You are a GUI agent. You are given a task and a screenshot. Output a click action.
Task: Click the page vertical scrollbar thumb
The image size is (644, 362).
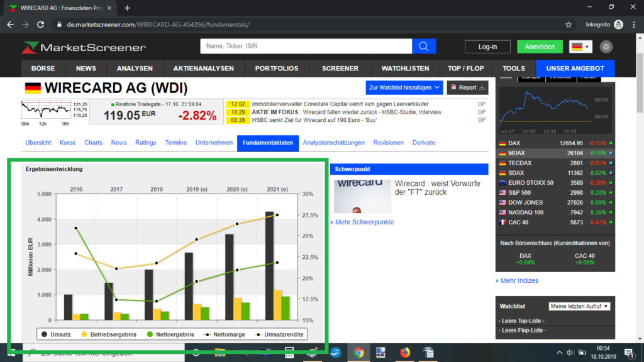pos(640,82)
